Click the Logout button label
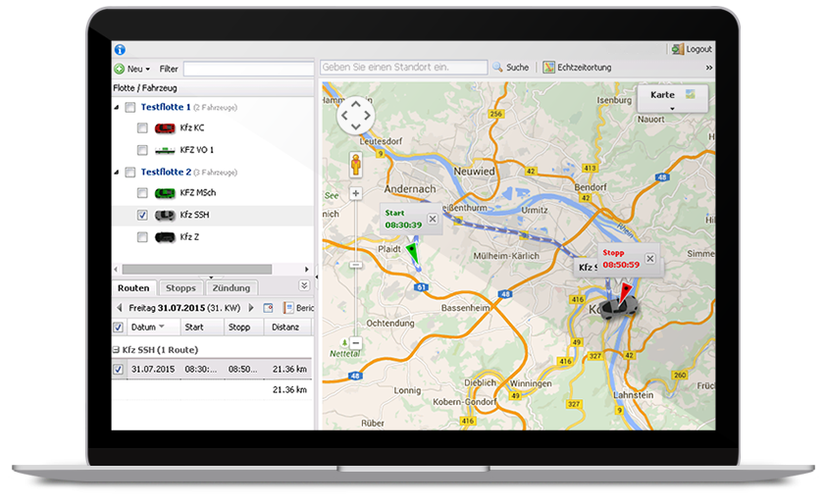The width and height of the screenshot is (824, 504). [698, 49]
